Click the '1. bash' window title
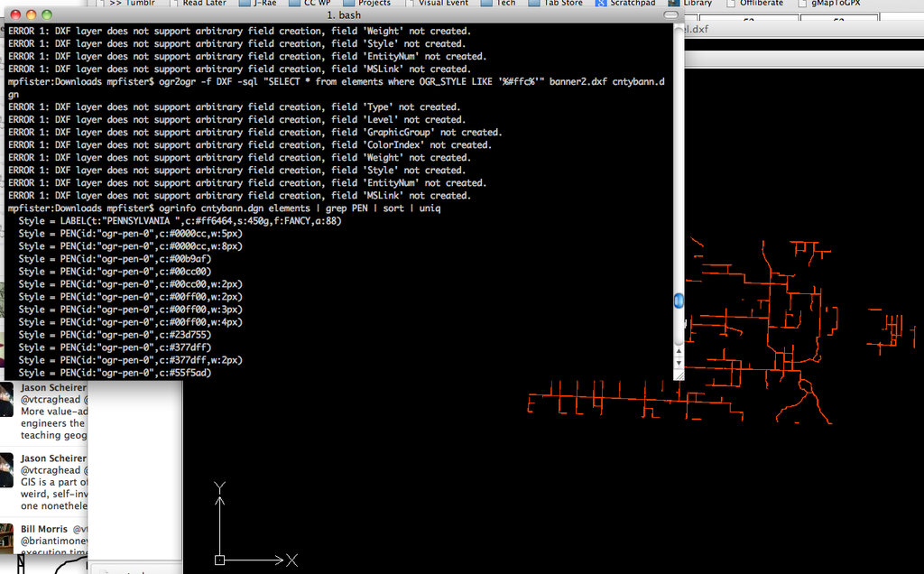The height and width of the screenshot is (574, 924). tap(344, 14)
